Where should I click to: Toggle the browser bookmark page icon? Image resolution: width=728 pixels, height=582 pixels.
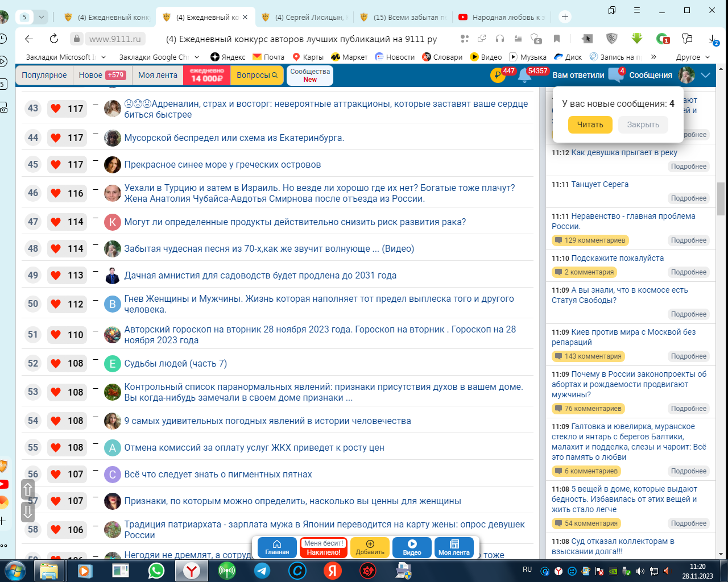557,39
